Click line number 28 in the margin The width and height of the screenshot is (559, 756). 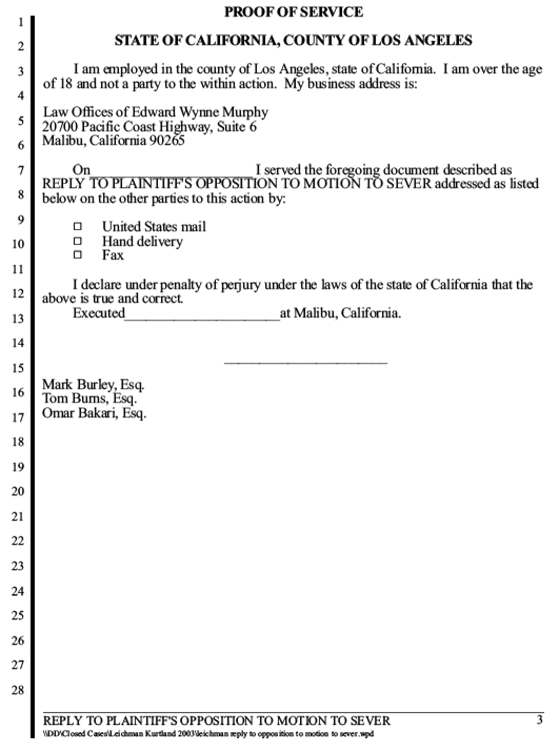(x=18, y=690)
